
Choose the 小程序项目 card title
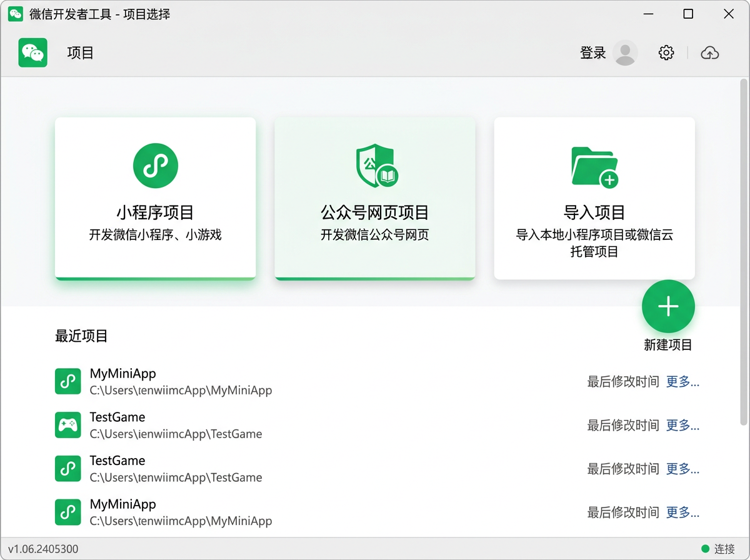(155, 212)
